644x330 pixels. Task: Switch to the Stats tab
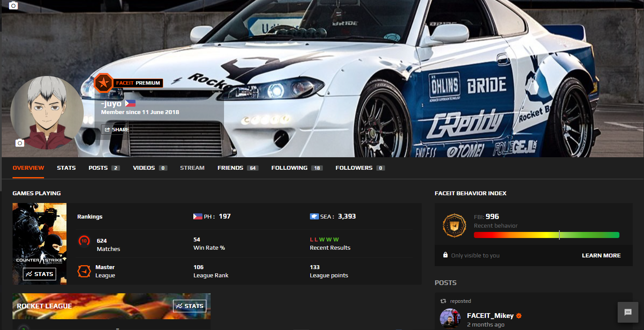(x=66, y=168)
